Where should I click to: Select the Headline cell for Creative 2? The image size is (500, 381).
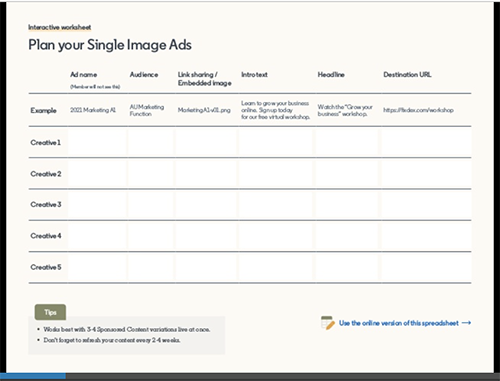348,174
